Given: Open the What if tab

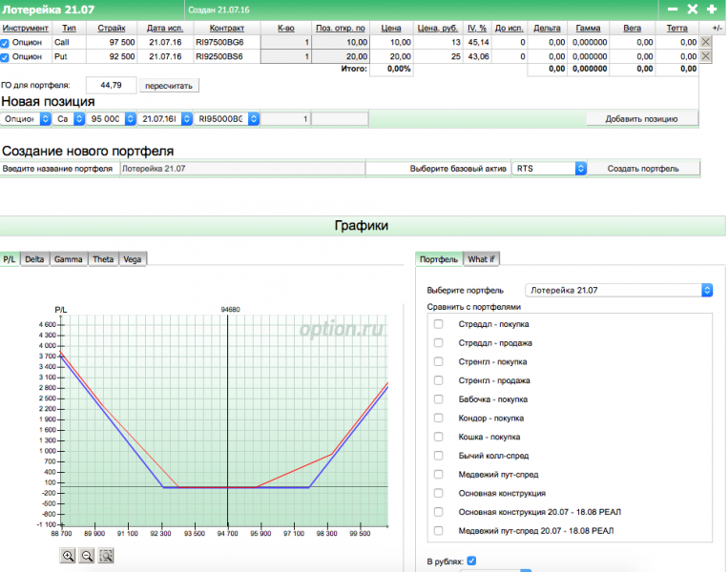Looking at the screenshot, I should click(x=482, y=259).
